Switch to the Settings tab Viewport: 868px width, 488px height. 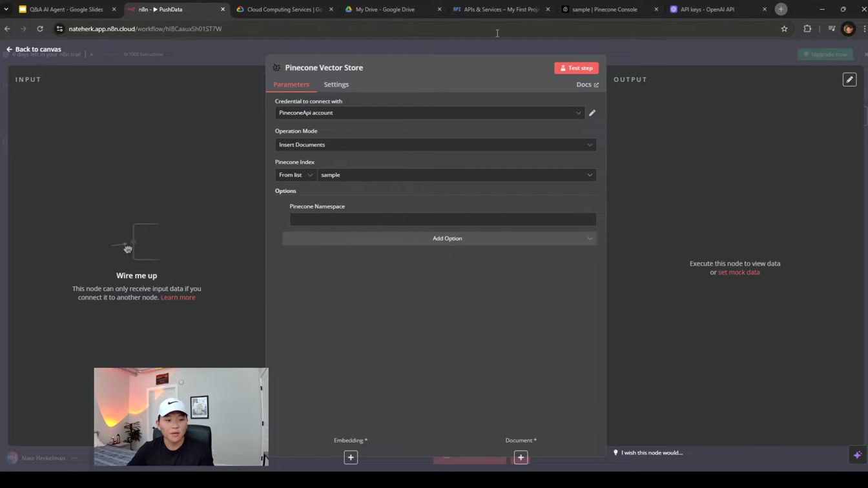coord(336,85)
